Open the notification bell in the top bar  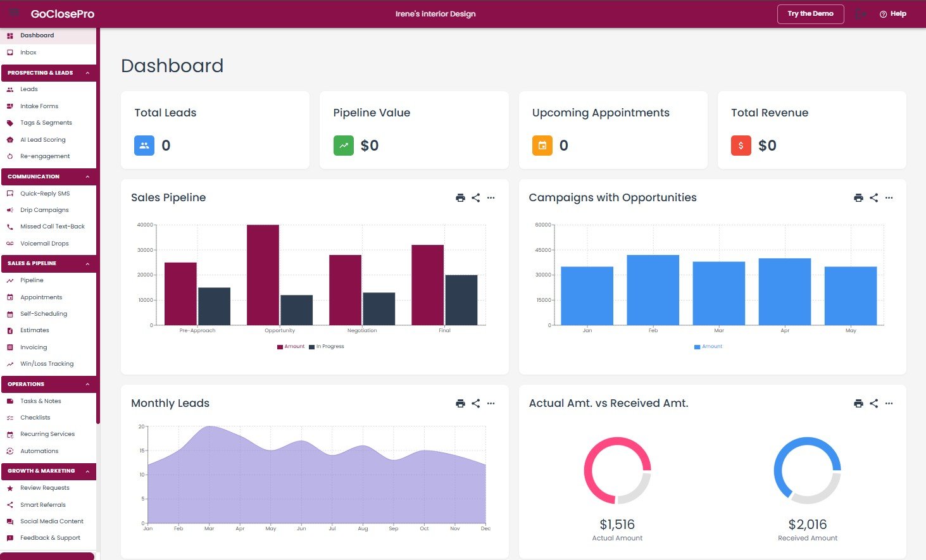pos(860,13)
